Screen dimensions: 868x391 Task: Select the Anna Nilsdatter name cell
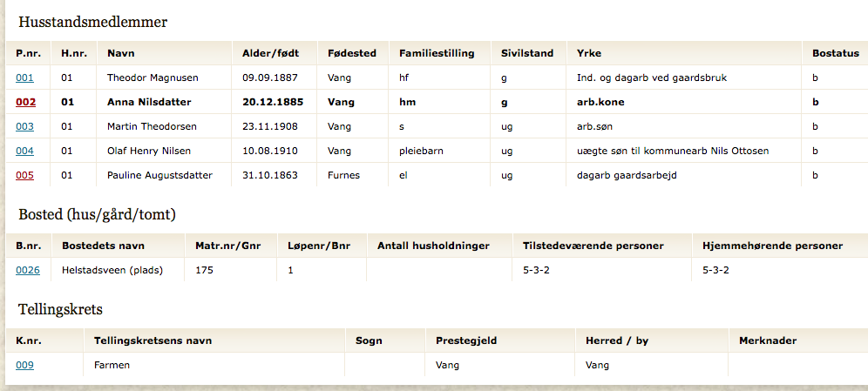click(165, 102)
